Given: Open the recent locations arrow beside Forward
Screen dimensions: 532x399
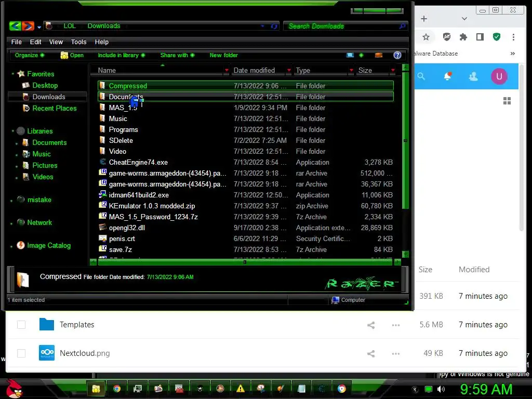Looking at the screenshot, I should click(x=39, y=27).
